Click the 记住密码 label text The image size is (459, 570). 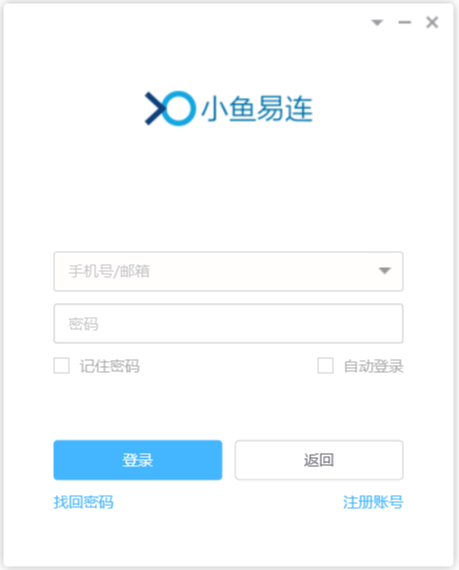[x=109, y=366]
